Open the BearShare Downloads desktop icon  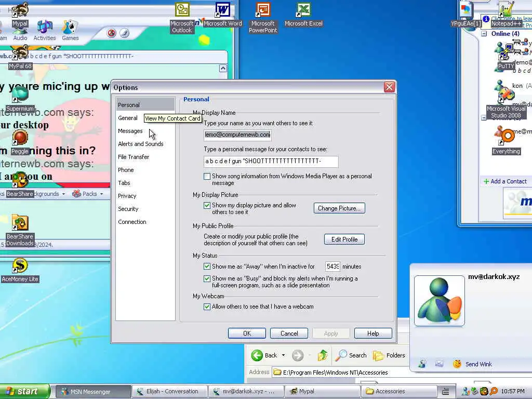point(20,231)
